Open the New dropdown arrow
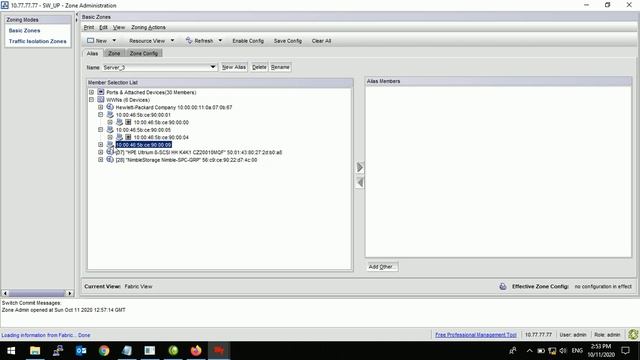 point(114,40)
